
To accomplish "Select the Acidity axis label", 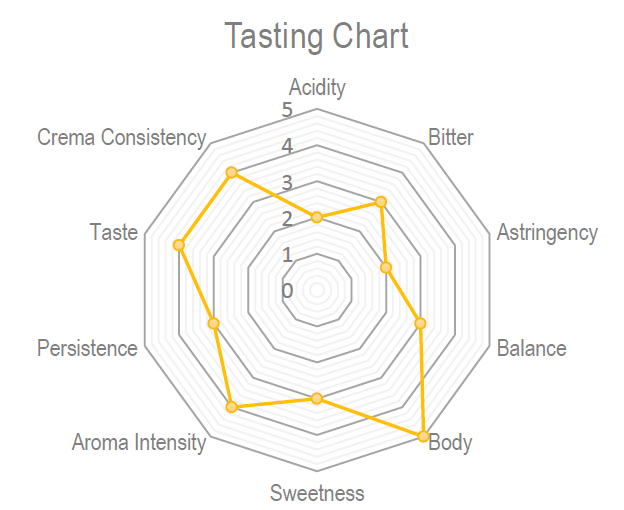I will click(317, 87).
